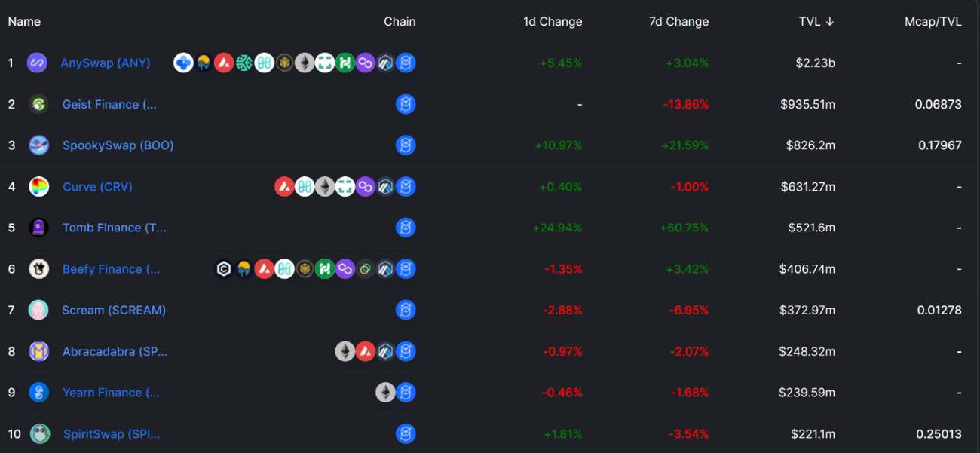Image resolution: width=980 pixels, height=453 pixels.
Task: Click the Polygon chain icon in Beefy Finance row
Action: pos(345,269)
